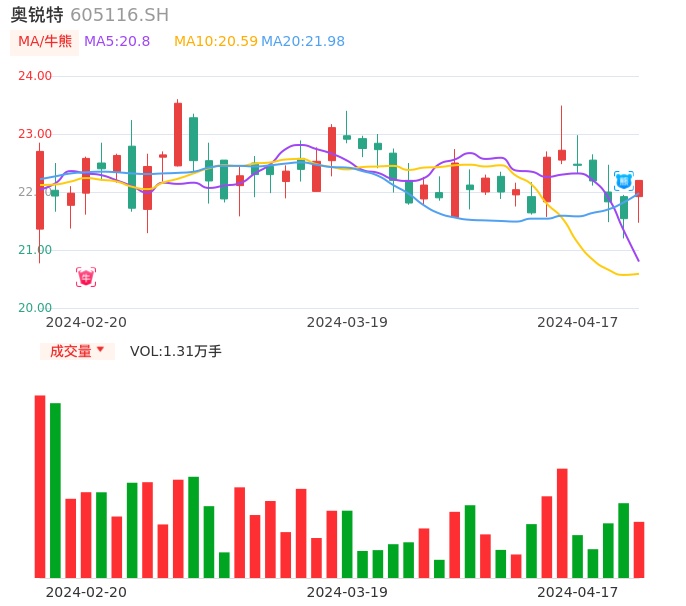Click the stock code 605116.SH
This screenshot has height=606, width=686.
(x=120, y=15)
